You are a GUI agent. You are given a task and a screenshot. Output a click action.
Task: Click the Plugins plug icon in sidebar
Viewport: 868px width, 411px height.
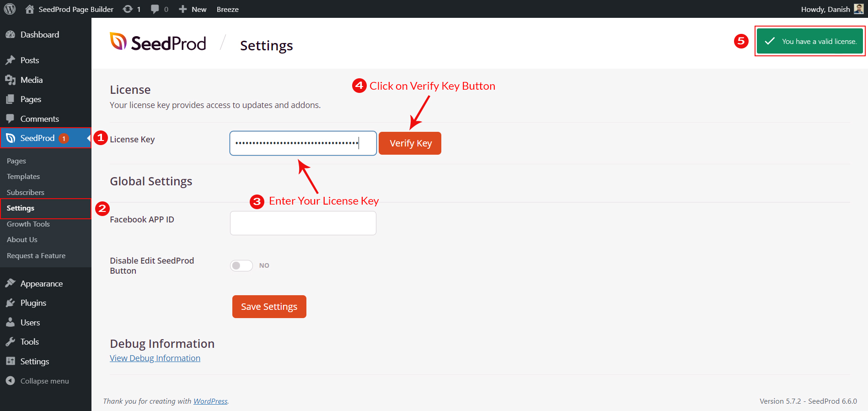[10, 303]
